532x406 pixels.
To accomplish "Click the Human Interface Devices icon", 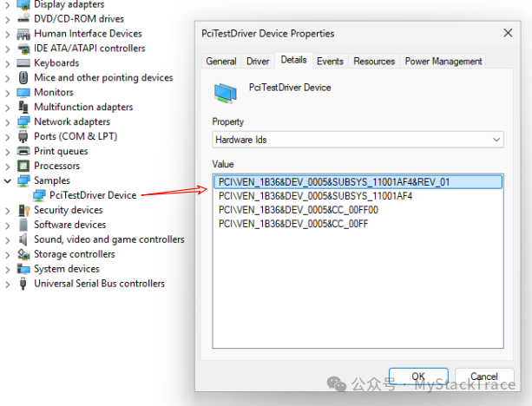I will tap(23, 34).
